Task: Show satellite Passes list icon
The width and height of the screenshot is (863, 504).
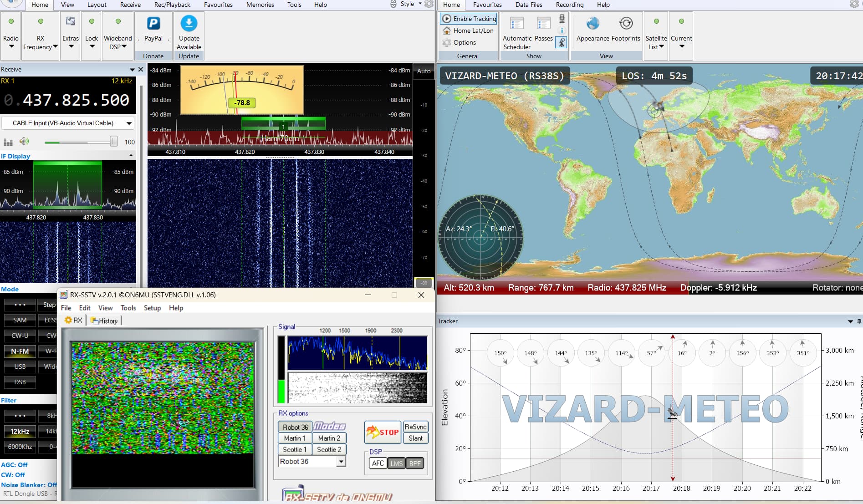Action: pyautogui.click(x=543, y=24)
